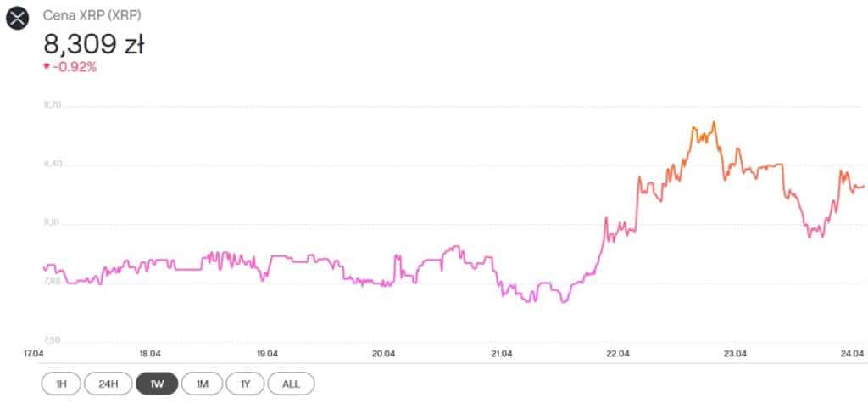Click the -0.92% change percentage

pos(75,67)
